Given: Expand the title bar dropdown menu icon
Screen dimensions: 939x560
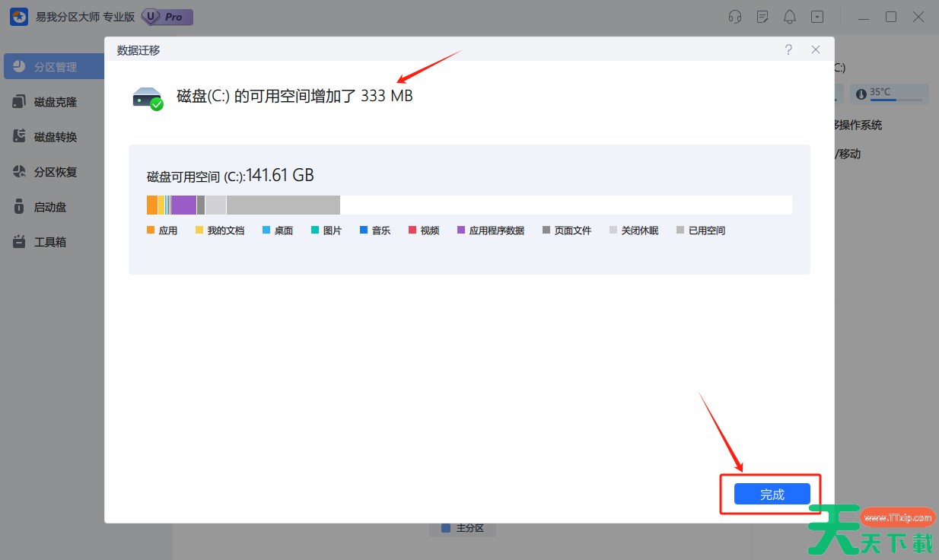Looking at the screenshot, I should tap(817, 17).
